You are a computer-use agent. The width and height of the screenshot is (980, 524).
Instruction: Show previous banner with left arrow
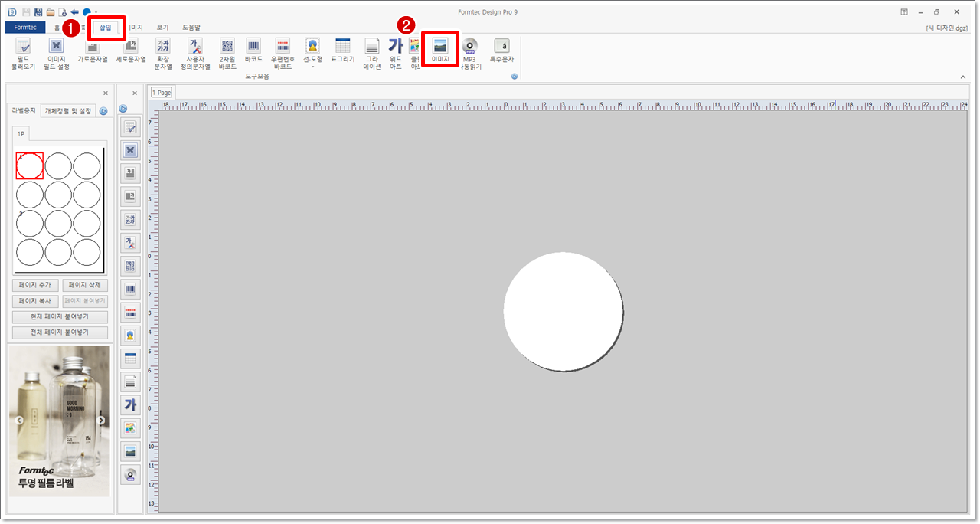tap(19, 421)
